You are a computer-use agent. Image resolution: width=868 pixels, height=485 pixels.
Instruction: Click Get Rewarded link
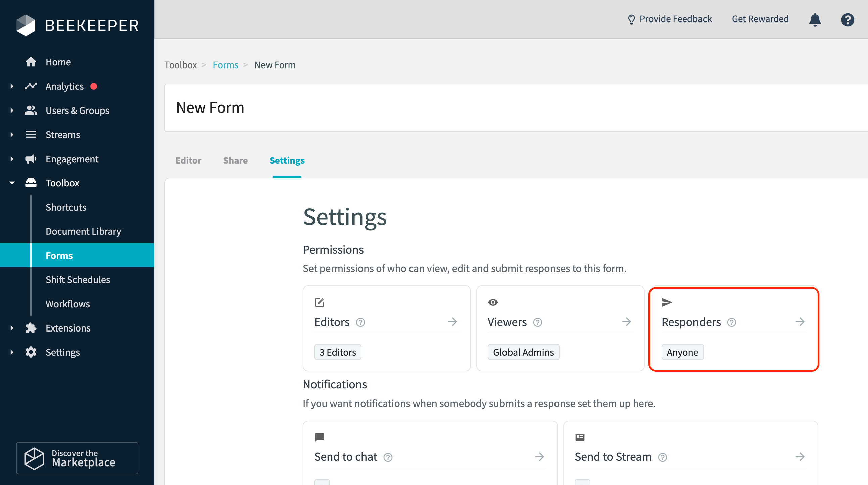click(760, 19)
